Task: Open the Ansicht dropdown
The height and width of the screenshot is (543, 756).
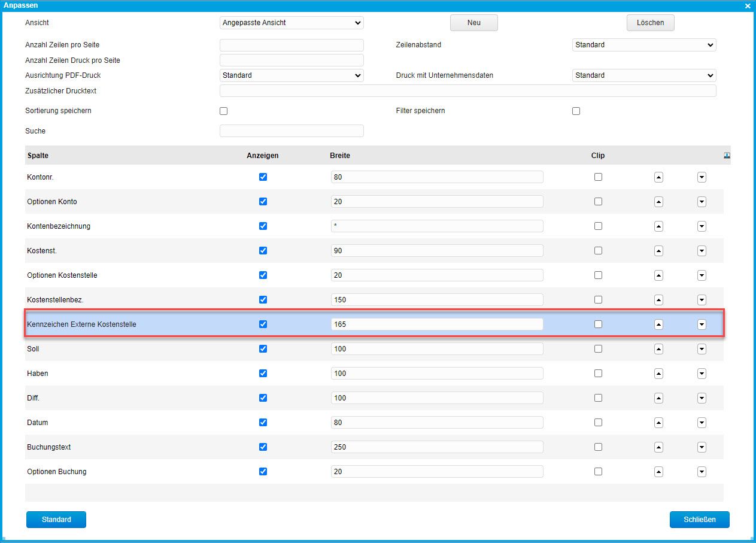Action: pyautogui.click(x=292, y=23)
